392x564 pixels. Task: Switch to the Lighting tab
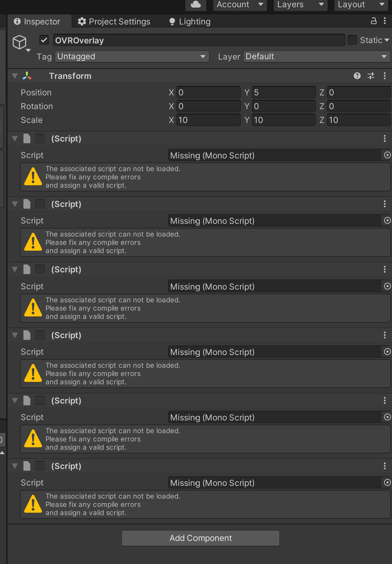[x=190, y=21]
